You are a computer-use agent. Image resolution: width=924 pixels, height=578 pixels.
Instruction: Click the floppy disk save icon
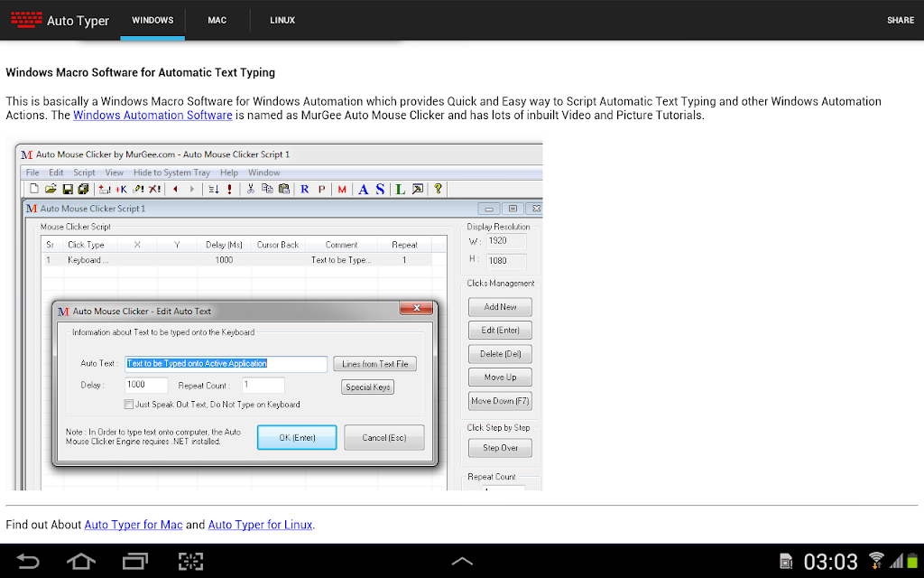(67, 190)
